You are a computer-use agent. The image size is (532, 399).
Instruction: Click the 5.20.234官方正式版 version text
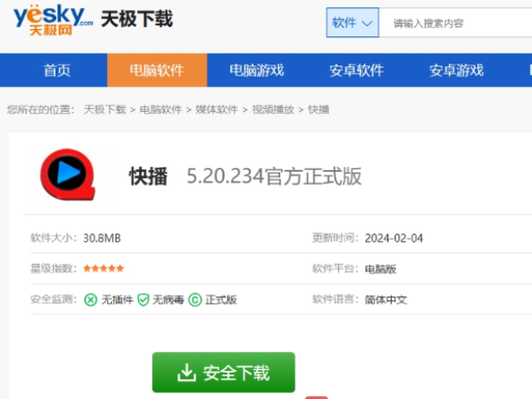coord(274,176)
